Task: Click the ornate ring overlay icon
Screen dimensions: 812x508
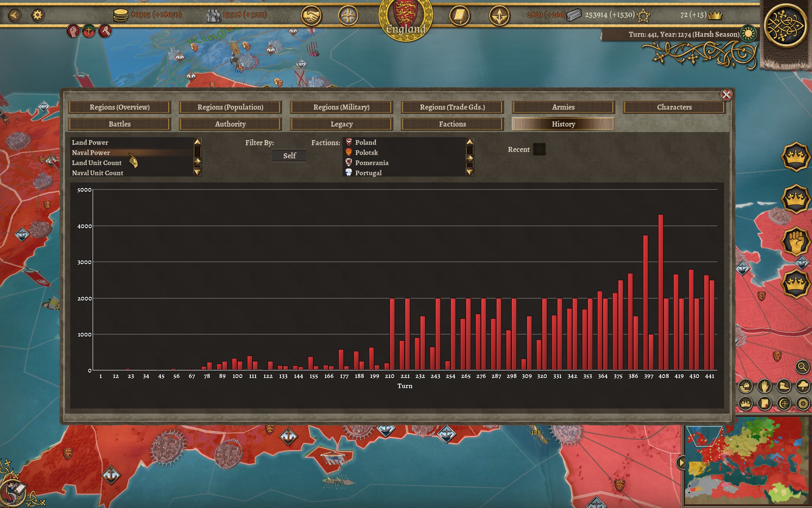Action: pyautogui.click(x=803, y=403)
